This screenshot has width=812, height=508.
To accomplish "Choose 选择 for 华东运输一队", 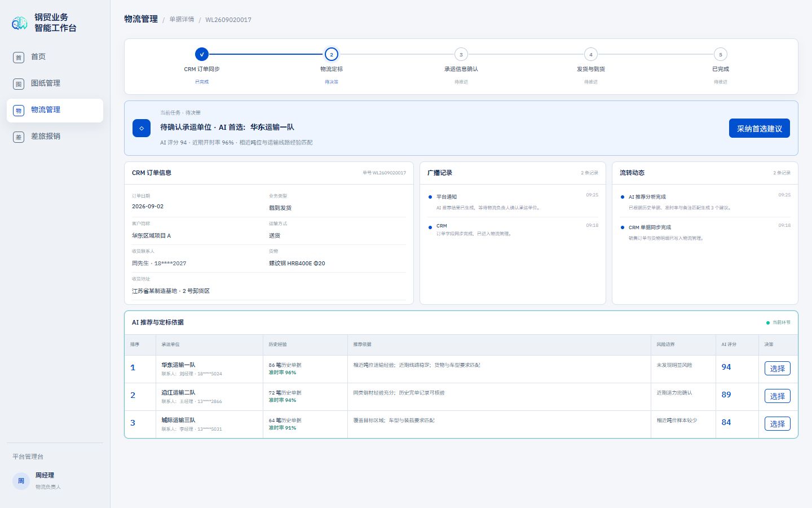I will (x=778, y=369).
